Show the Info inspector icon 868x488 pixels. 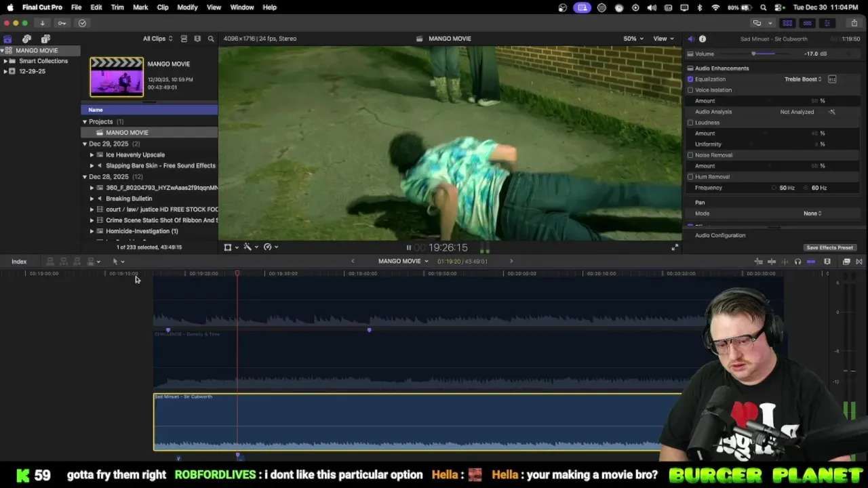click(x=703, y=39)
